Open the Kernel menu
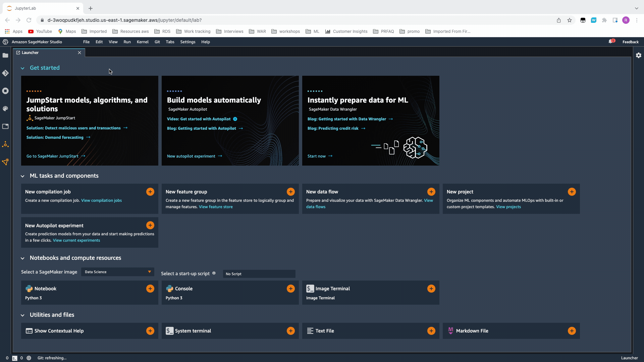Image resolution: width=644 pixels, height=362 pixels. click(143, 42)
